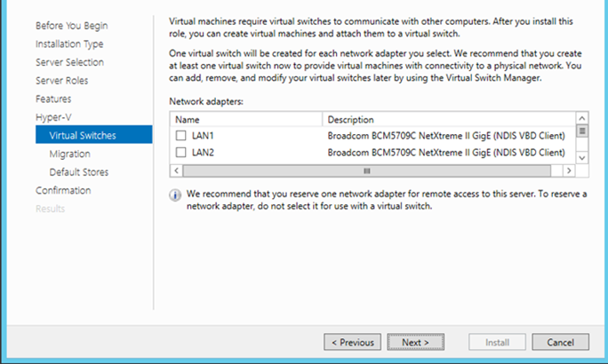
Task: Click the horizontal scrollbar thumb in adapter list
Action: pyautogui.click(x=367, y=170)
